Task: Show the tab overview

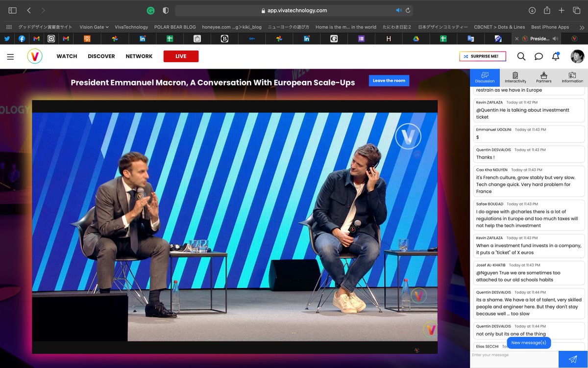Action: (576, 10)
